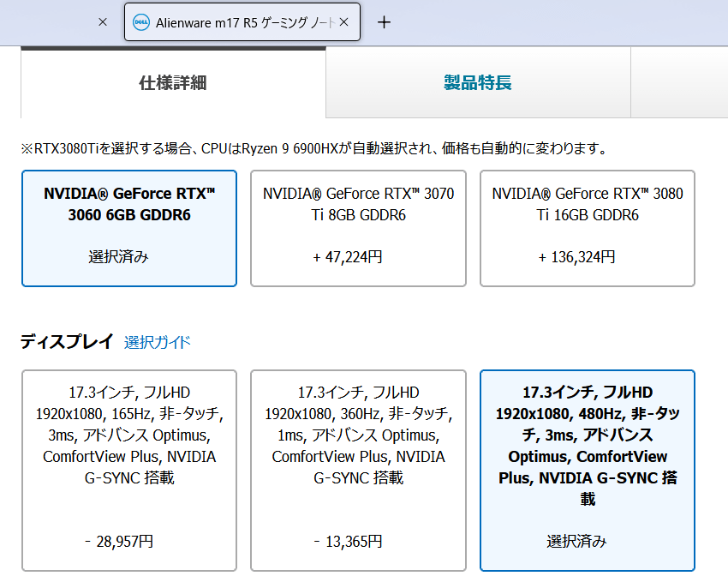Open the 選択ガイド display guide link

[158, 342]
